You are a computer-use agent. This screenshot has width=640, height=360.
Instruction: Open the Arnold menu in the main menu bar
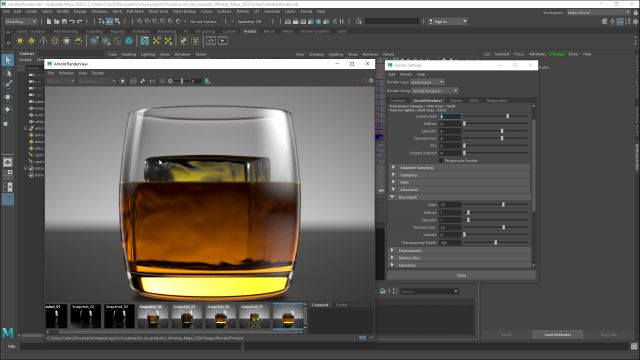click(x=306, y=11)
